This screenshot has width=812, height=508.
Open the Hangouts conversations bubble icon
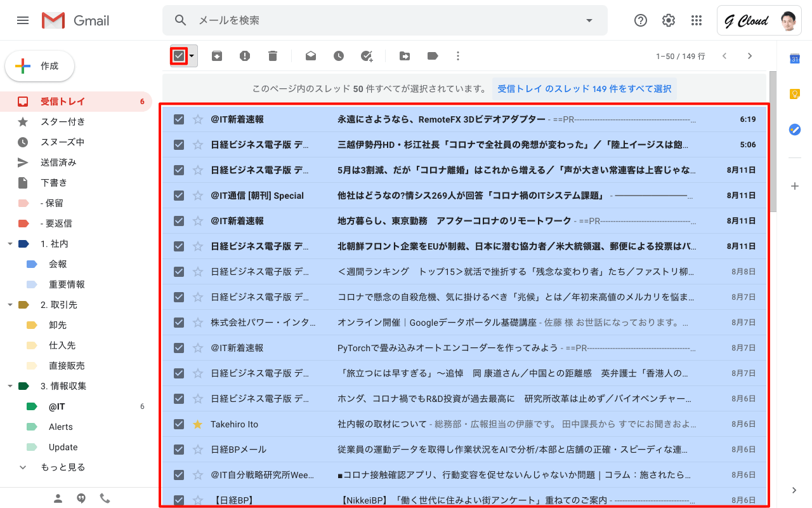coord(81,498)
